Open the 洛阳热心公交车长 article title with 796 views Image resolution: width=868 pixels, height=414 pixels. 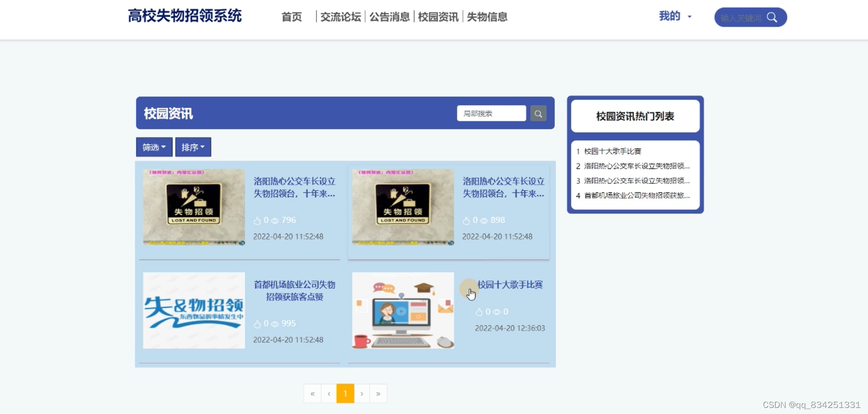[295, 187]
